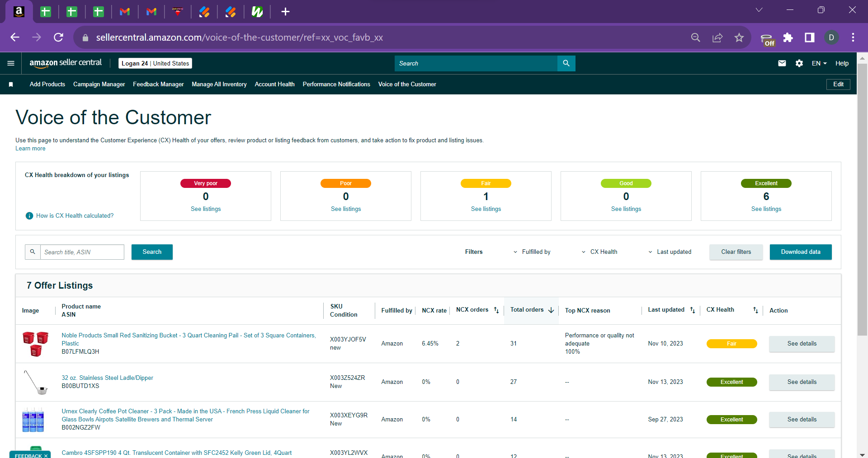Click the top Seller Central search box

point(476,63)
